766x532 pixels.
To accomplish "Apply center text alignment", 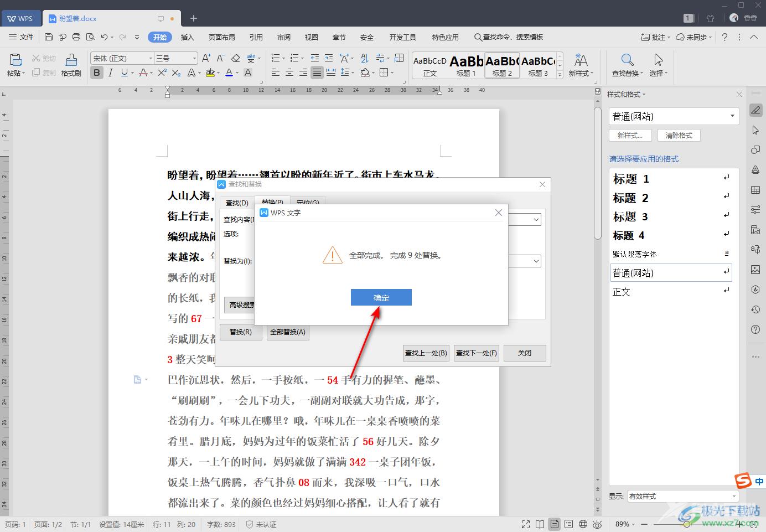I will (x=289, y=73).
